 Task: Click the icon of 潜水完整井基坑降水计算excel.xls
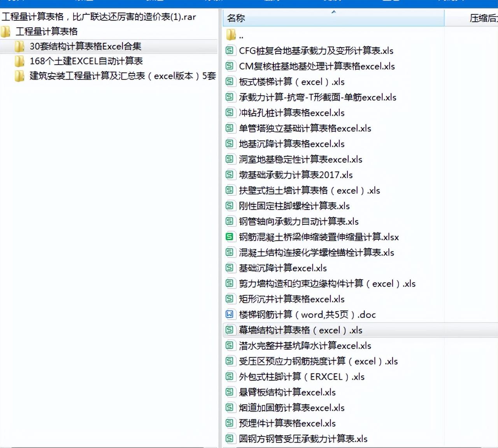click(230, 345)
